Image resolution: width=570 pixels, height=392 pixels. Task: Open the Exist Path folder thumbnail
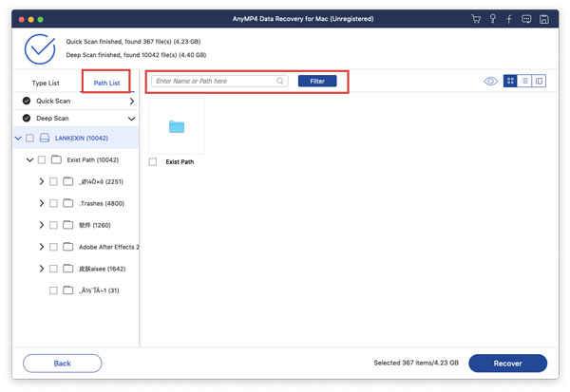[177, 126]
